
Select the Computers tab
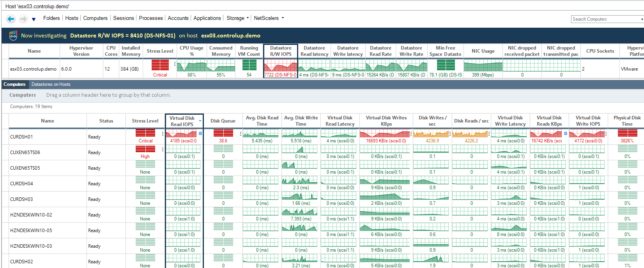coord(14,84)
